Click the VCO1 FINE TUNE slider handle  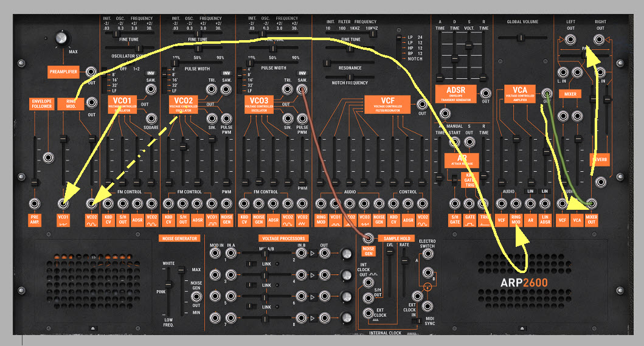pos(139,49)
